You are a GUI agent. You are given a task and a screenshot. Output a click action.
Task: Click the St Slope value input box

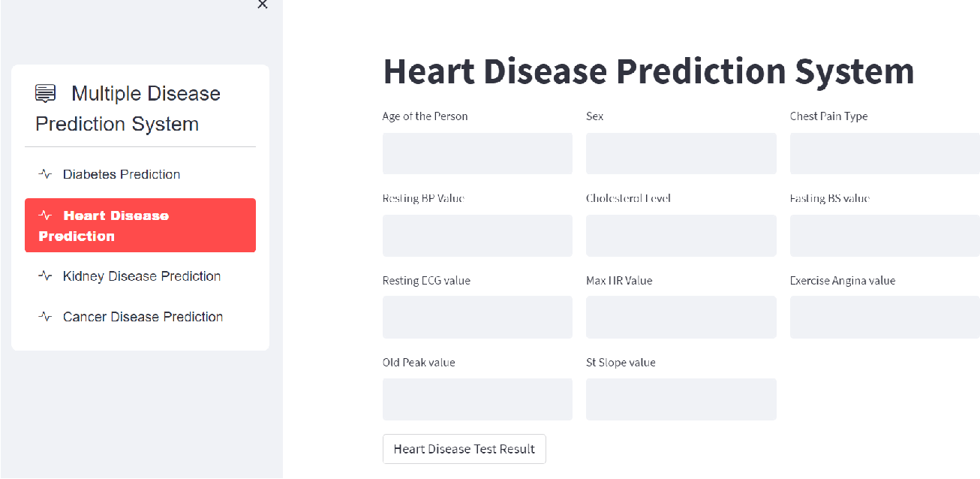coord(681,399)
